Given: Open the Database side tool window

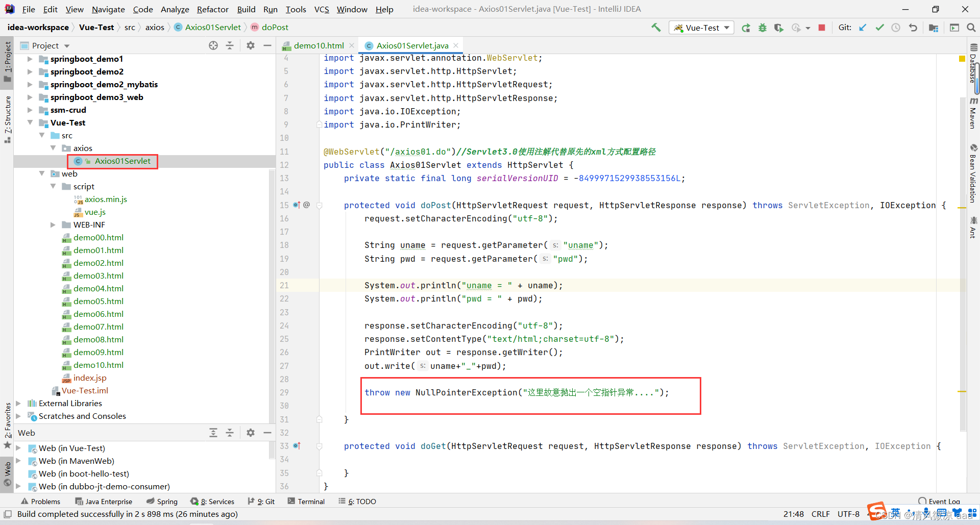Looking at the screenshot, I should (x=973, y=64).
